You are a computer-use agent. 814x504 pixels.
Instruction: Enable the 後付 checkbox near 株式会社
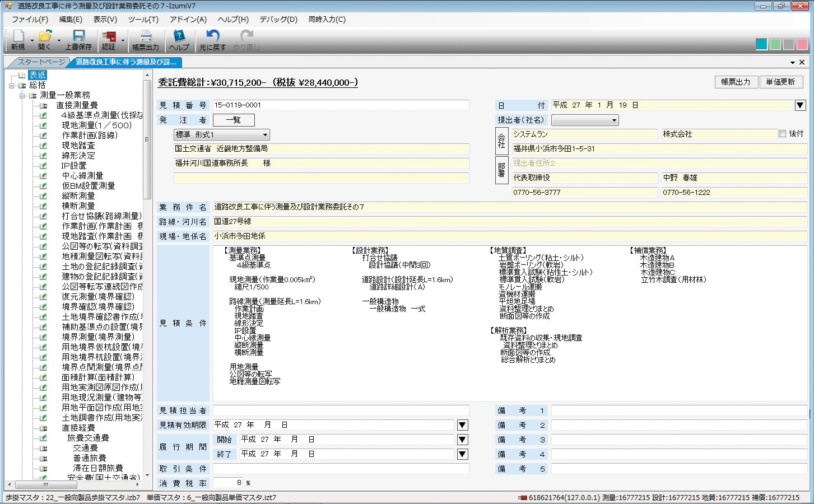(x=783, y=134)
